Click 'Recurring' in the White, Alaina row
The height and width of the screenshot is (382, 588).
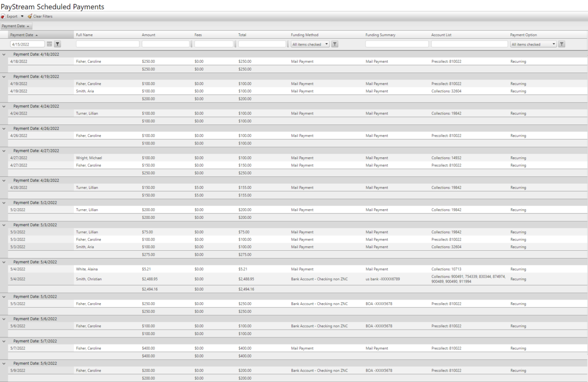[518, 269]
